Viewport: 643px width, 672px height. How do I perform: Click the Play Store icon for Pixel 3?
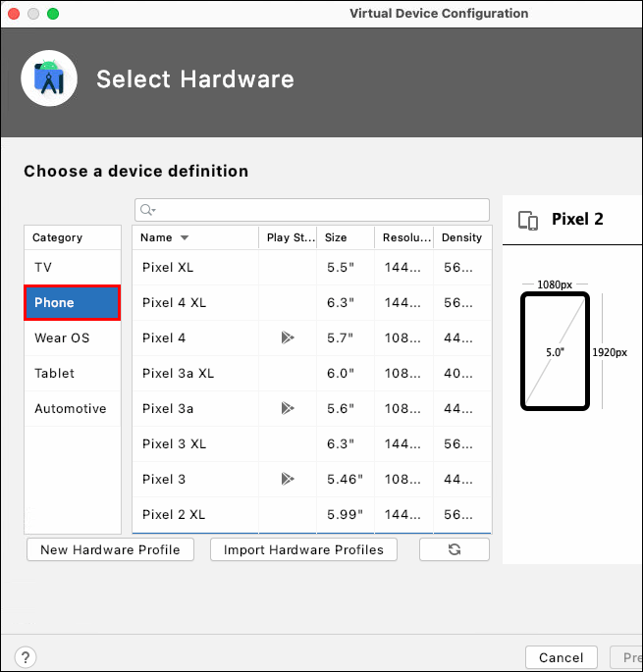(x=288, y=479)
